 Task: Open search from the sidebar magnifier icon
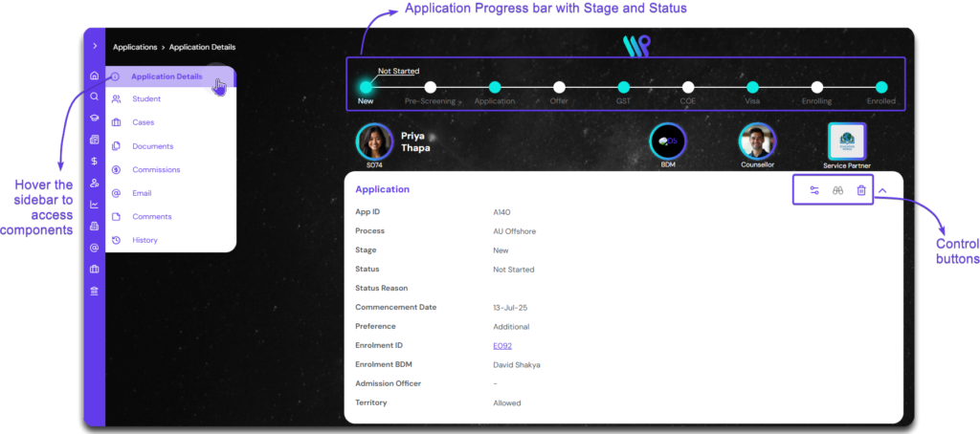click(x=94, y=97)
